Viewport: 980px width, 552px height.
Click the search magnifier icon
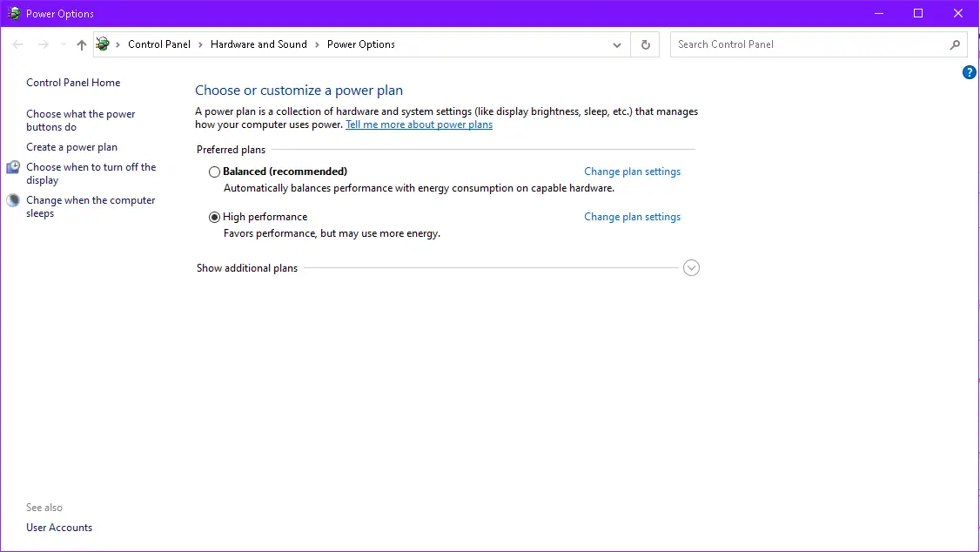[x=955, y=44]
